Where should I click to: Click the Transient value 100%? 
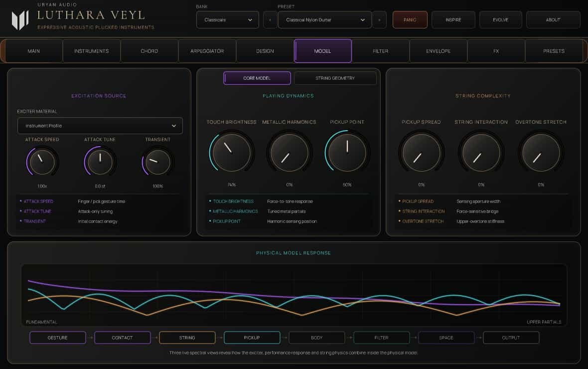point(158,186)
